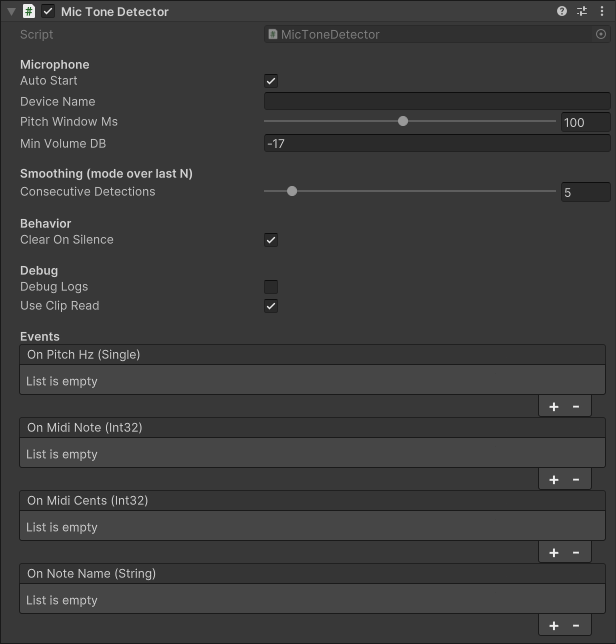Click Consecutive Detections value field showing 5
Viewport: 616px width, 644px height.
pos(586,192)
